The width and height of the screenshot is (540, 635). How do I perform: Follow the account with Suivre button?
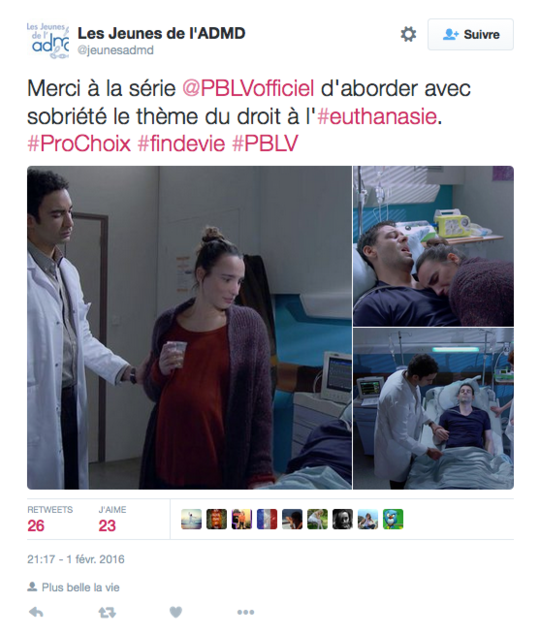point(471,34)
